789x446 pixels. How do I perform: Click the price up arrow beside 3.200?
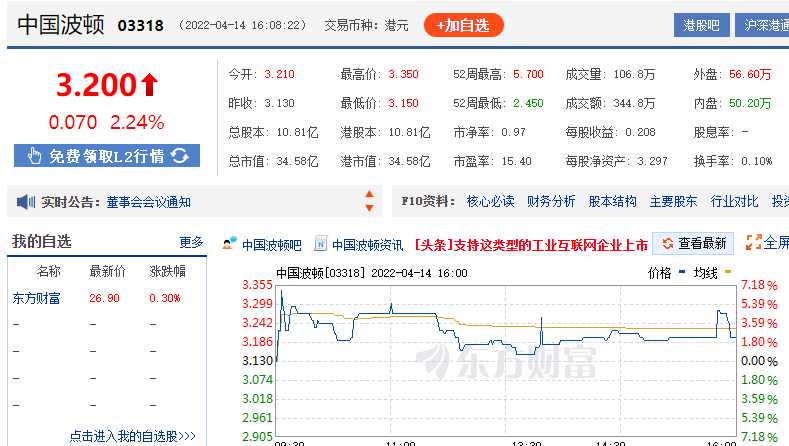[149, 85]
